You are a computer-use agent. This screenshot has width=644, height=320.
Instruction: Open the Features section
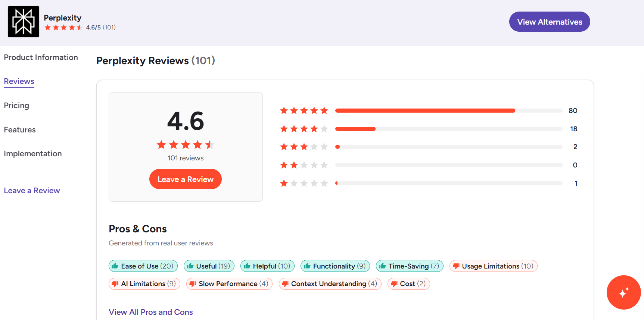coord(20,130)
